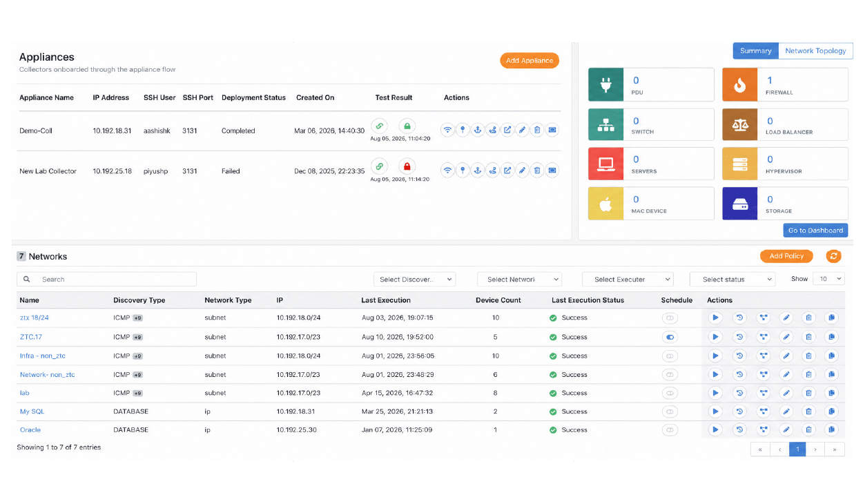The image size is (863, 504).
Task: Open the Switch summary card
Action: click(651, 124)
